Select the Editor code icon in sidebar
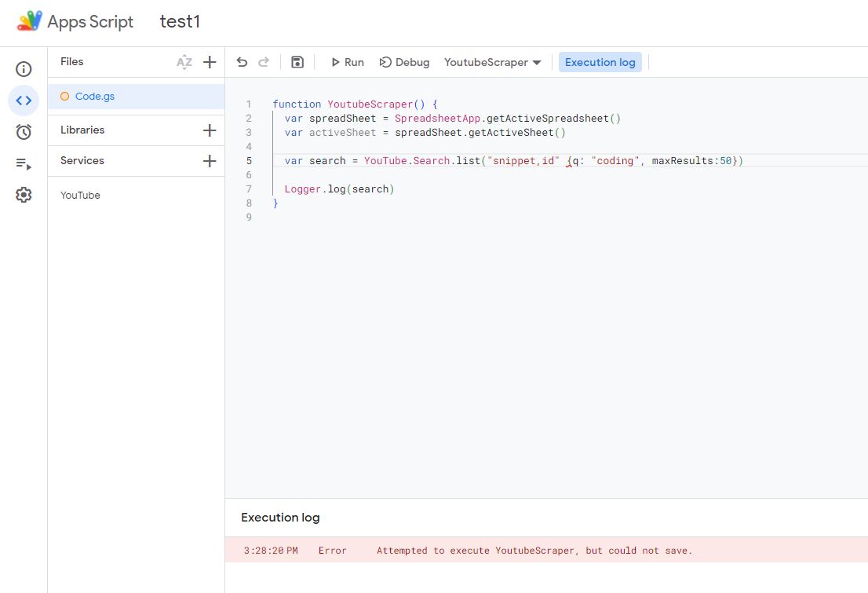 click(24, 101)
